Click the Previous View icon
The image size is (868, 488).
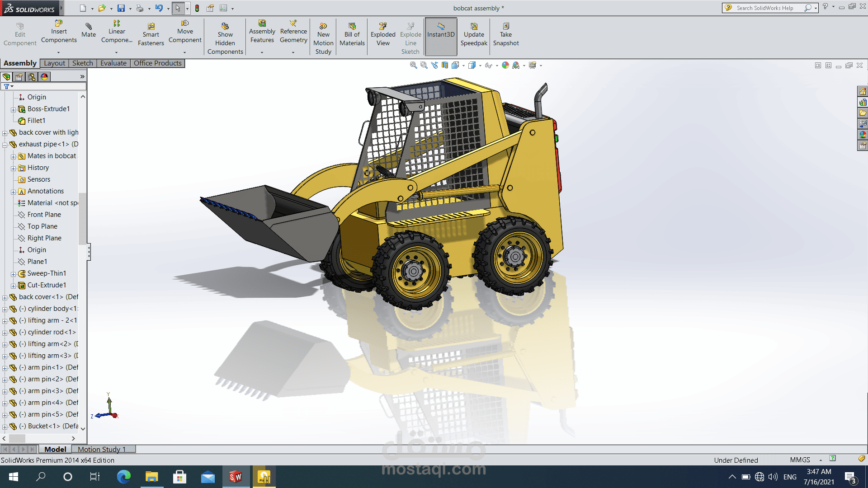[x=434, y=65]
